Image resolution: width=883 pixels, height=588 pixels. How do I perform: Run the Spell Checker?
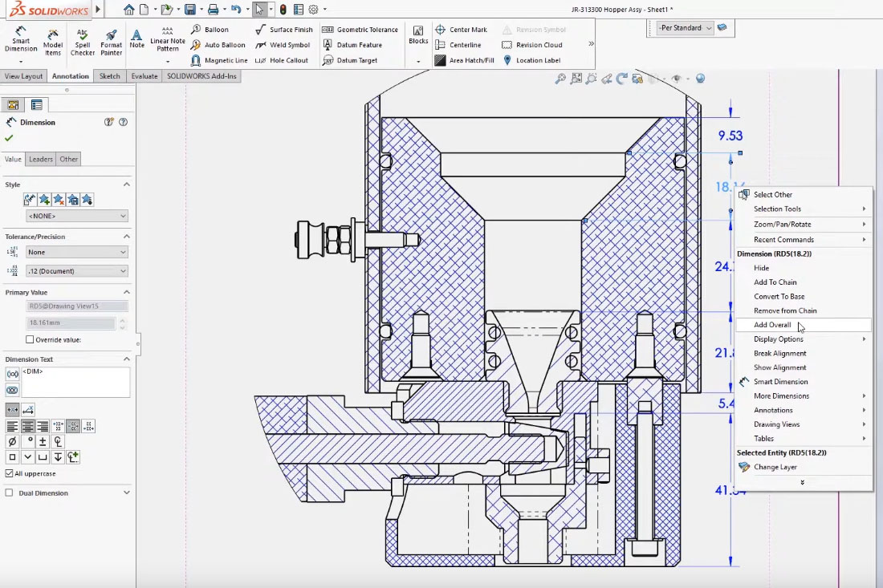[x=82, y=43]
